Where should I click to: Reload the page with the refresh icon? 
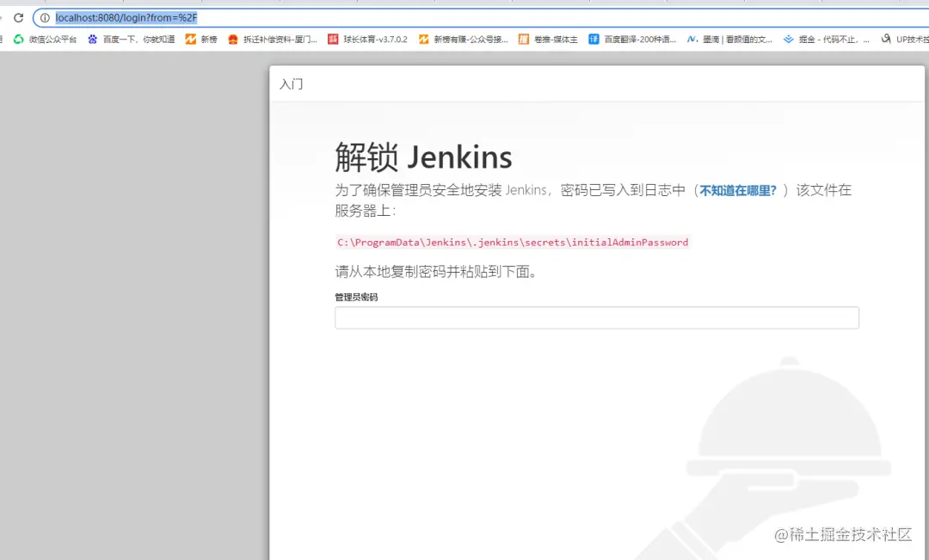[x=18, y=18]
